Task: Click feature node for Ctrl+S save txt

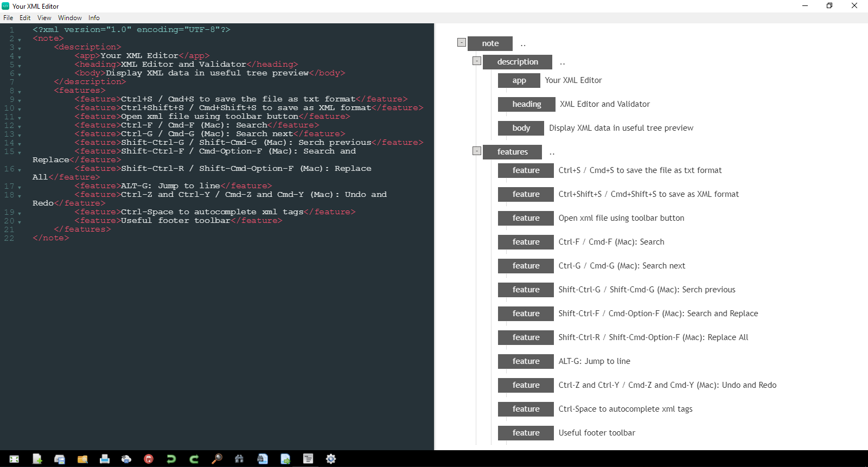Action: pos(526,170)
